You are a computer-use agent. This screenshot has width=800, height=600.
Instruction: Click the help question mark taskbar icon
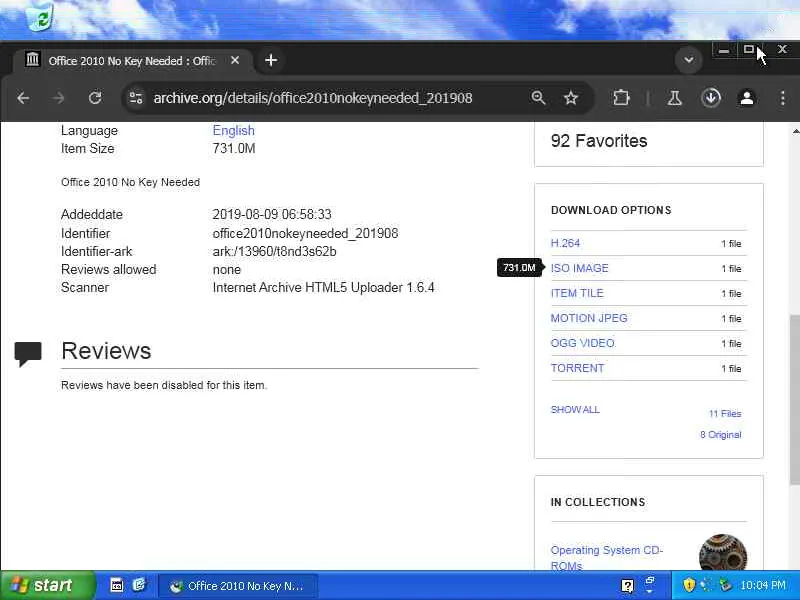coord(628,586)
